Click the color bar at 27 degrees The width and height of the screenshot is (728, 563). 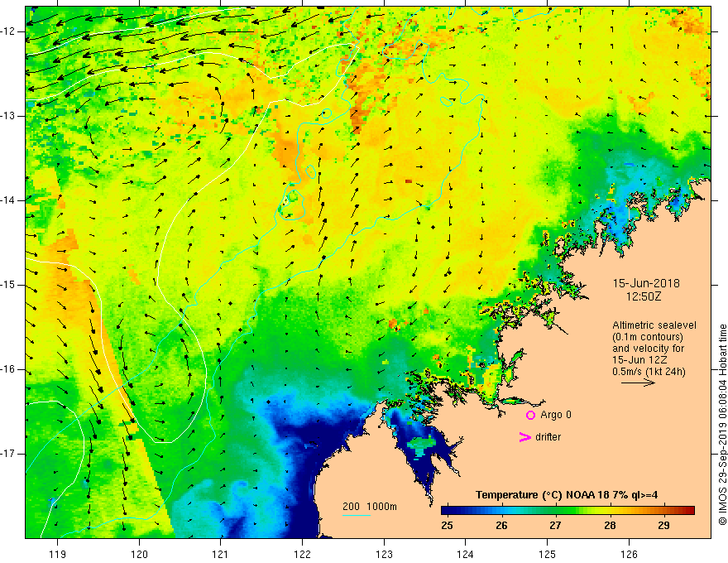pyautogui.click(x=555, y=510)
